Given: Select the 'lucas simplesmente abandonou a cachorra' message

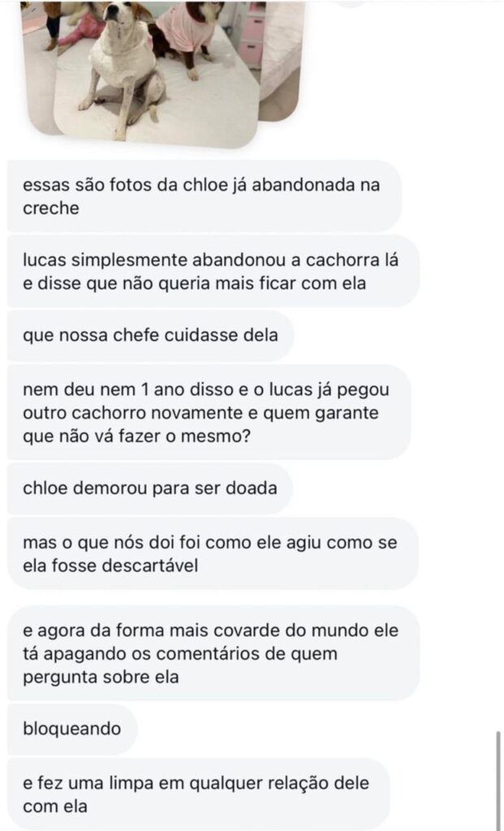Looking at the screenshot, I should [x=213, y=271].
